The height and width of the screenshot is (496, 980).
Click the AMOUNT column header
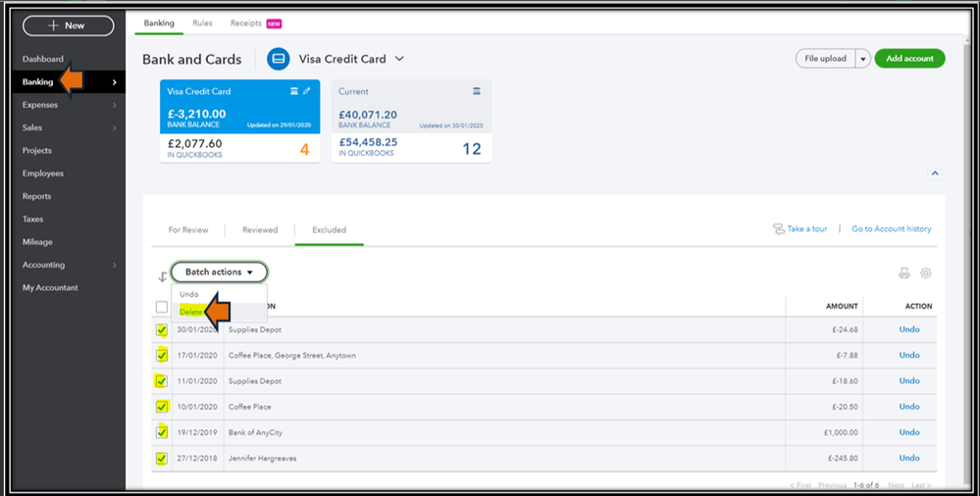pyautogui.click(x=842, y=306)
